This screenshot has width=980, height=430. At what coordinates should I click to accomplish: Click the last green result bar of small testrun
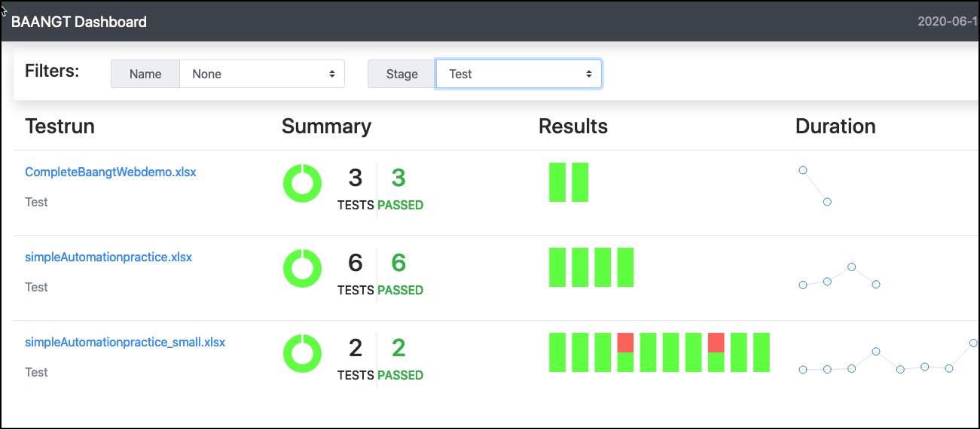click(762, 352)
